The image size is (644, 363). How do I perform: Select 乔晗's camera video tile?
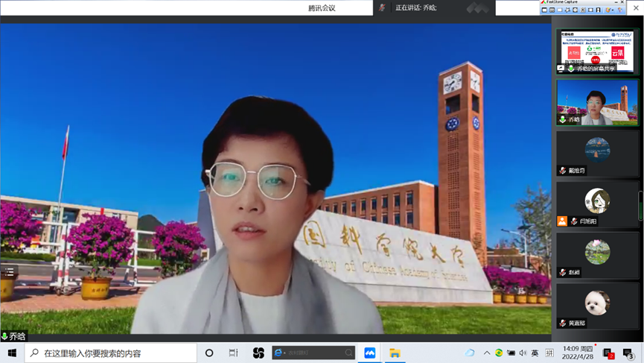[597, 102]
